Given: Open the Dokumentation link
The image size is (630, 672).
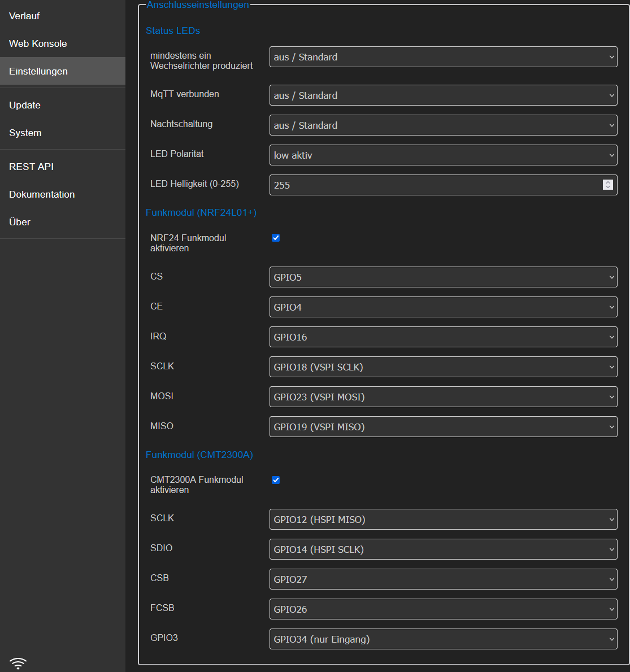Looking at the screenshot, I should pyautogui.click(x=42, y=194).
